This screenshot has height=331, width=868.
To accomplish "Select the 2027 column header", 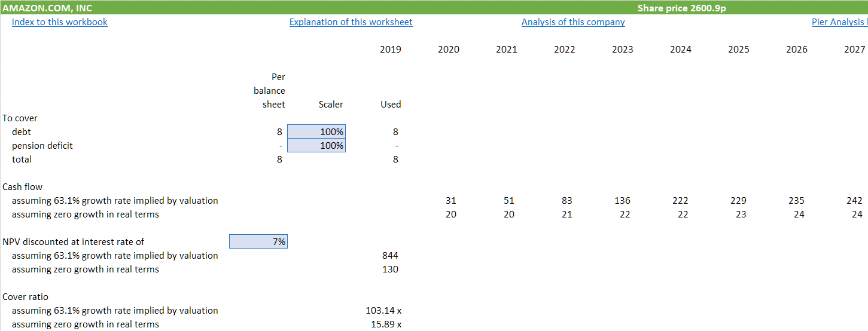I will pyautogui.click(x=855, y=50).
